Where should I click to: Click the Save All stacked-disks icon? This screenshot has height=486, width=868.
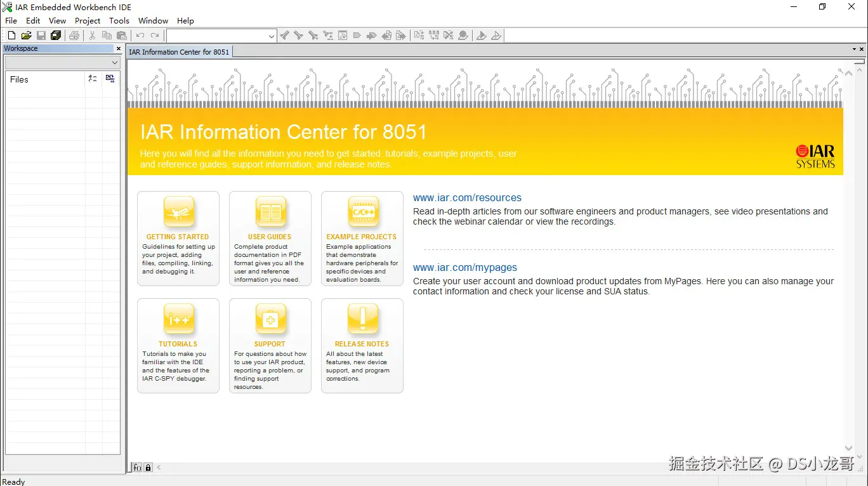click(56, 36)
